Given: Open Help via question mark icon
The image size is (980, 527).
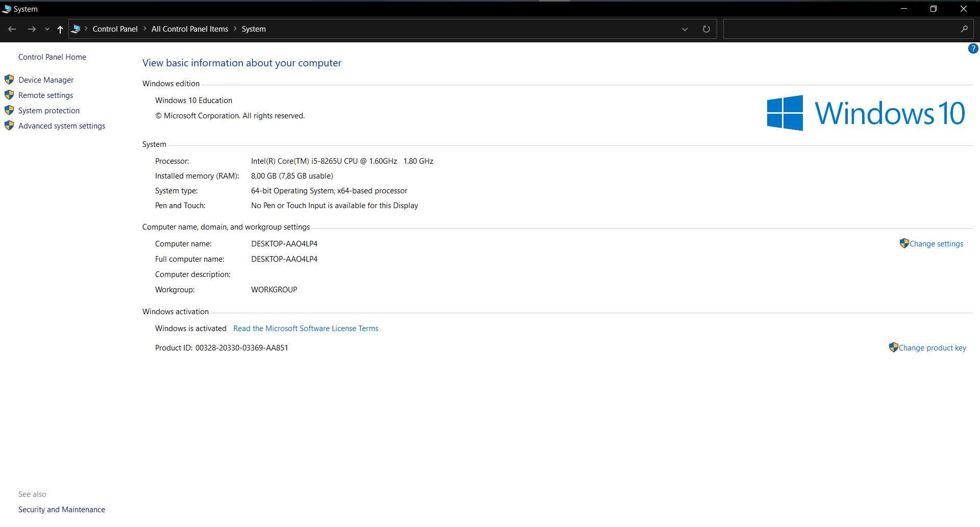Looking at the screenshot, I should (973, 48).
